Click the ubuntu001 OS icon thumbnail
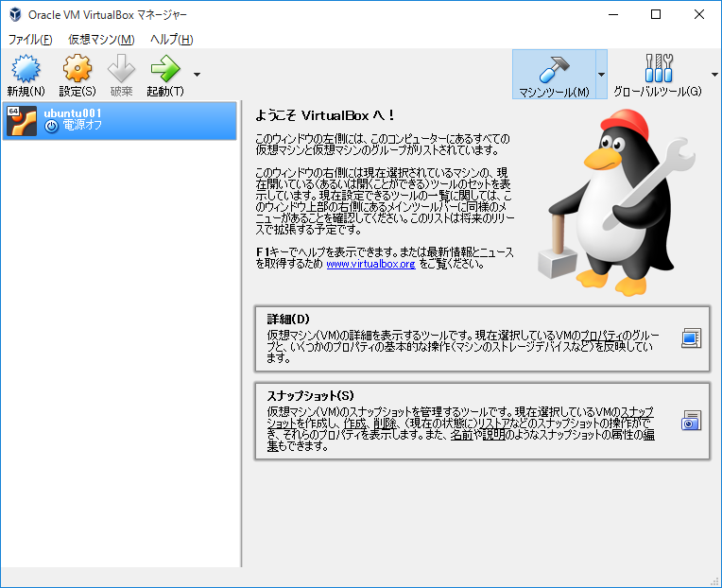 point(22,121)
